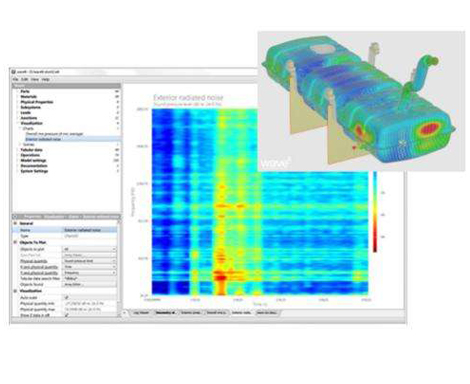Click the properties panel vertical scrollbar
470x384 pixels.
pyautogui.click(x=119, y=268)
